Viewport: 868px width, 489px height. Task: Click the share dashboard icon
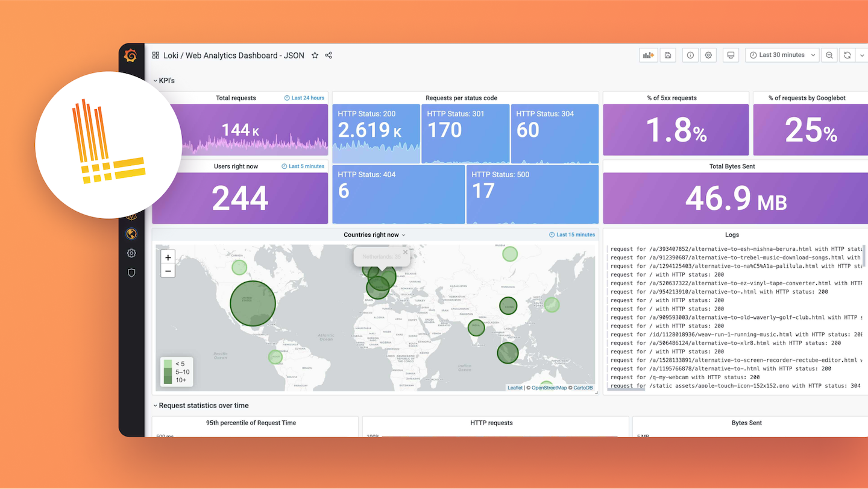(329, 55)
